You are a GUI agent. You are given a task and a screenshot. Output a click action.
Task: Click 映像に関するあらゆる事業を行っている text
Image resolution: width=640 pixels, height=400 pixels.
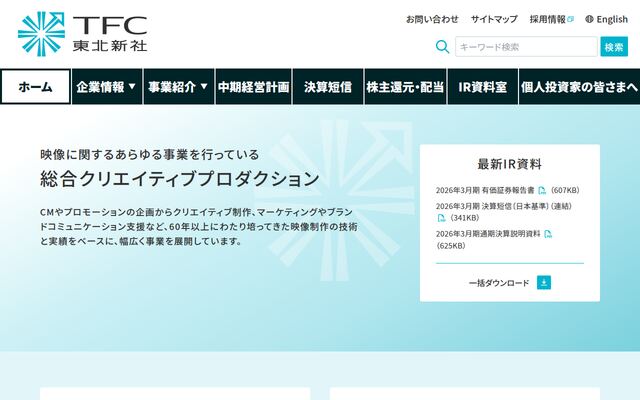[150, 154]
